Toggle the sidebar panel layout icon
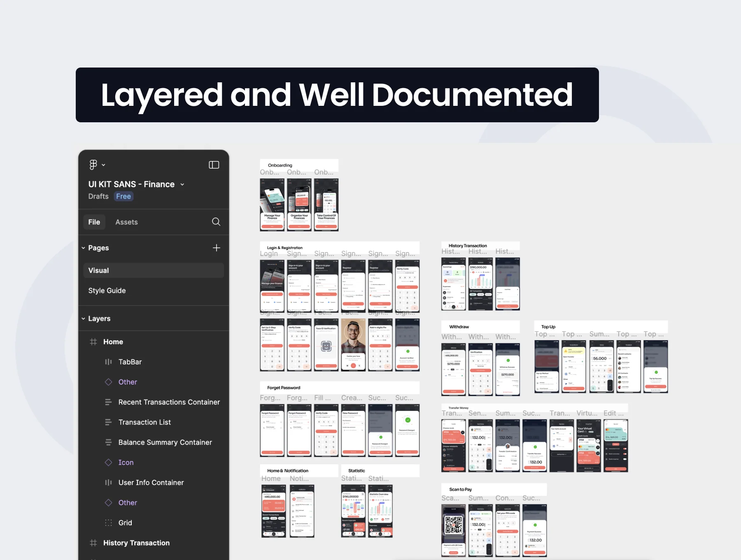 pyautogui.click(x=214, y=165)
